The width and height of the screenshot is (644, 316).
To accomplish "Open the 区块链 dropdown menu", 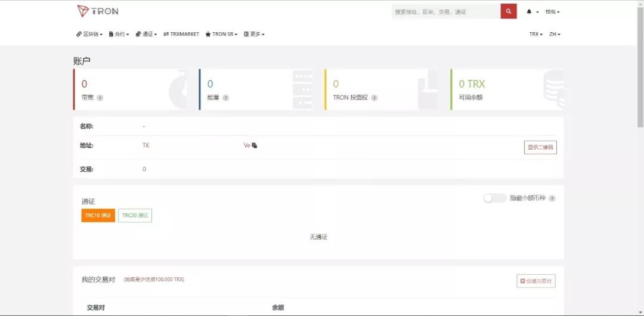I will click(x=89, y=34).
